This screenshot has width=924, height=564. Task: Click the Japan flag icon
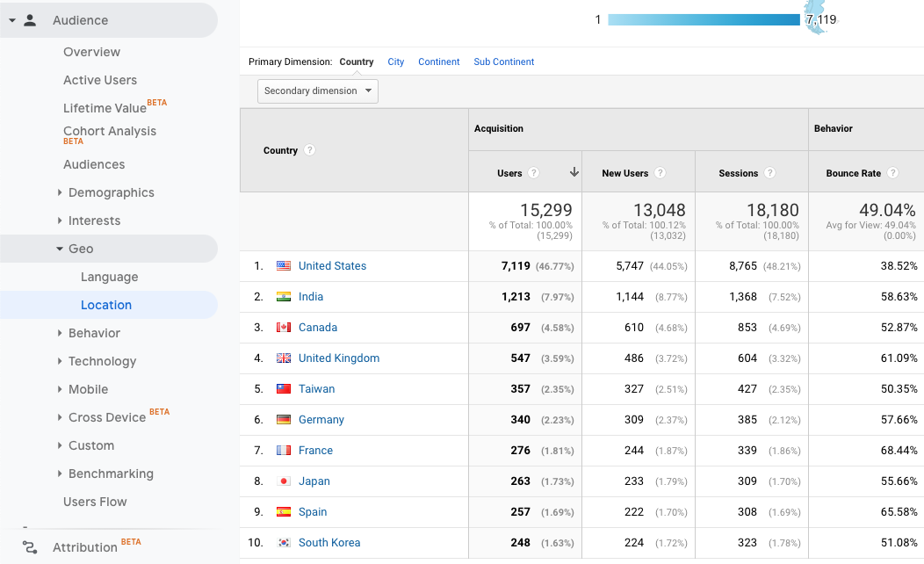pyautogui.click(x=284, y=481)
